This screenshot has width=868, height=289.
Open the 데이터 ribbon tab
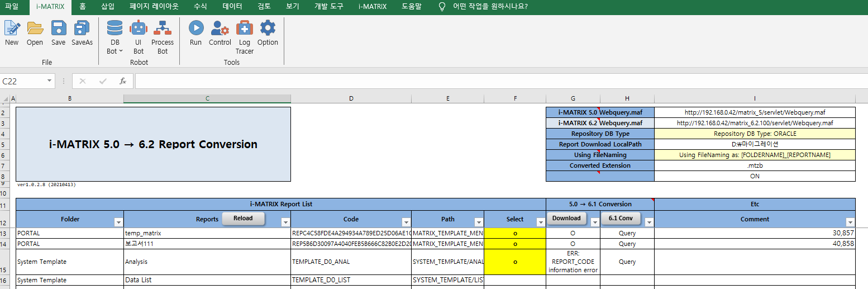(x=232, y=7)
